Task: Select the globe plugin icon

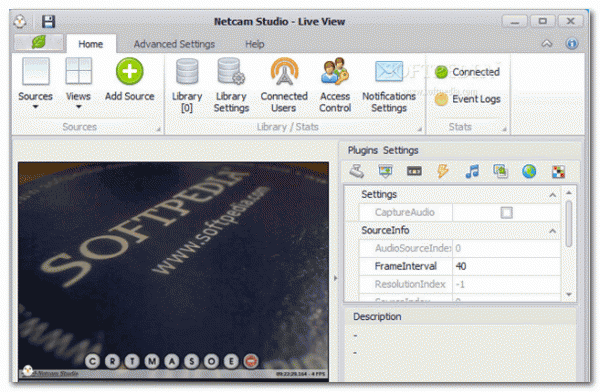Action: coord(529,171)
